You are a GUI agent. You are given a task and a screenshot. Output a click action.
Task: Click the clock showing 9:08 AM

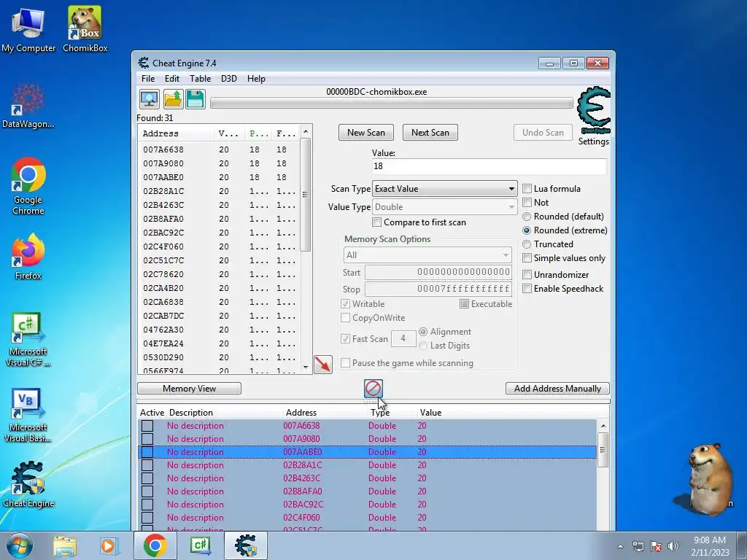click(x=710, y=540)
